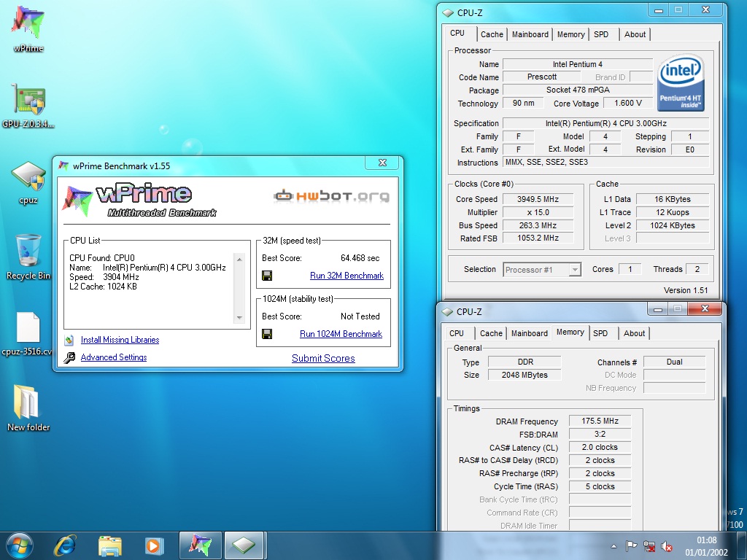The height and width of the screenshot is (560, 747).
Task: Click the Core Voltage 1.600 V value
Action: (x=628, y=103)
